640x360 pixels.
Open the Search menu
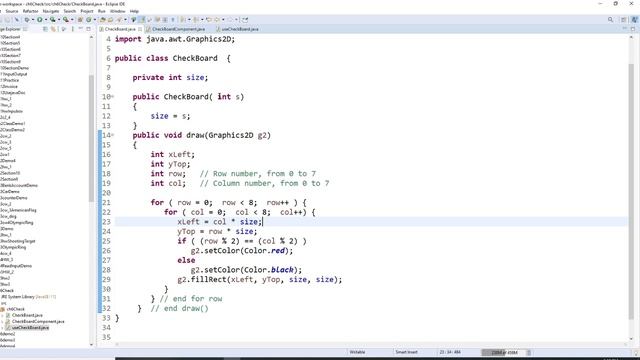click(x=70, y=11)
